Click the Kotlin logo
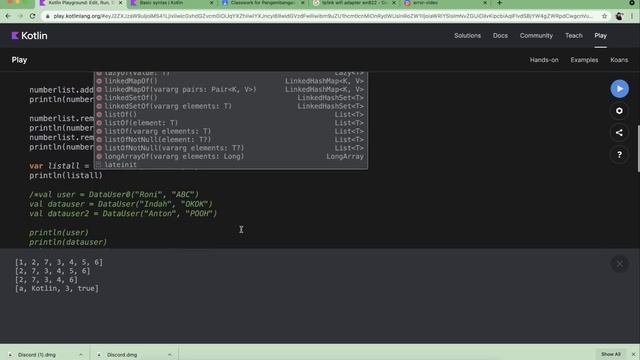 point(29,36)
